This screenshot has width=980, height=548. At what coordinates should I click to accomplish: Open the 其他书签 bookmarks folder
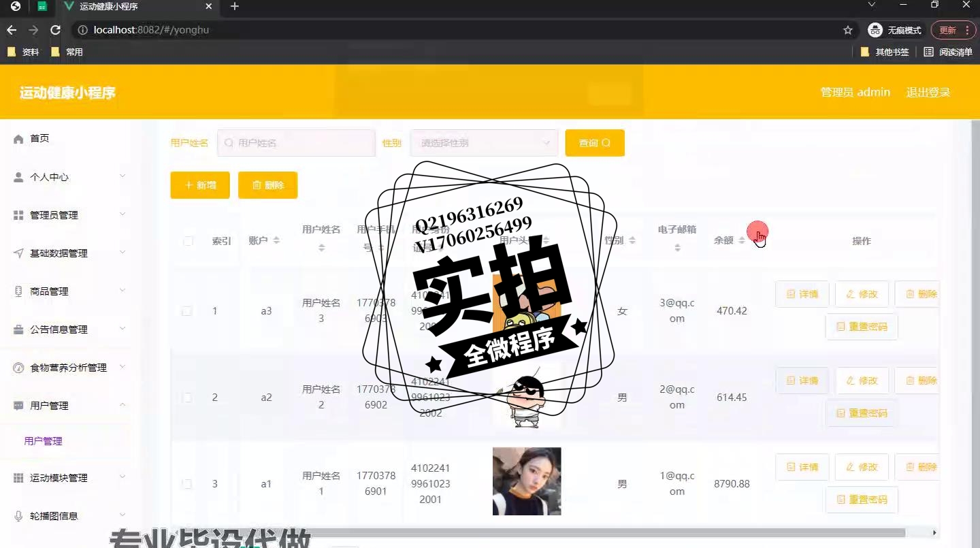(885, 52)
